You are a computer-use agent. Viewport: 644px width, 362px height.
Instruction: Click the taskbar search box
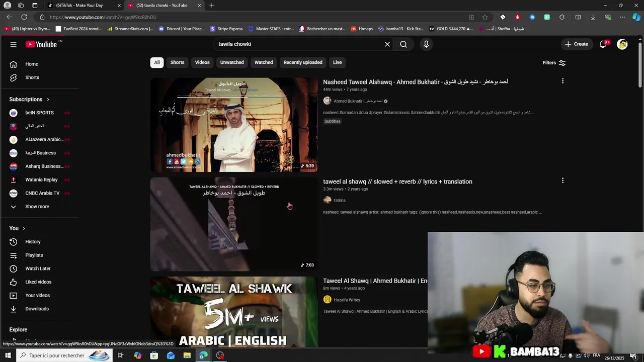(x=64, y=355)
